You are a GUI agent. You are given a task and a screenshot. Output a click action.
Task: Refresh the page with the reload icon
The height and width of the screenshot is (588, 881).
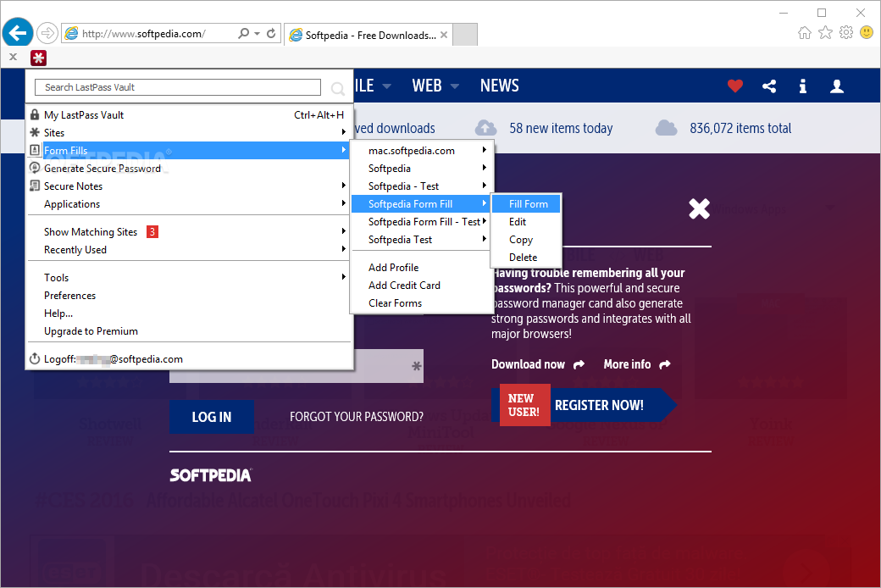click(271, 33)
